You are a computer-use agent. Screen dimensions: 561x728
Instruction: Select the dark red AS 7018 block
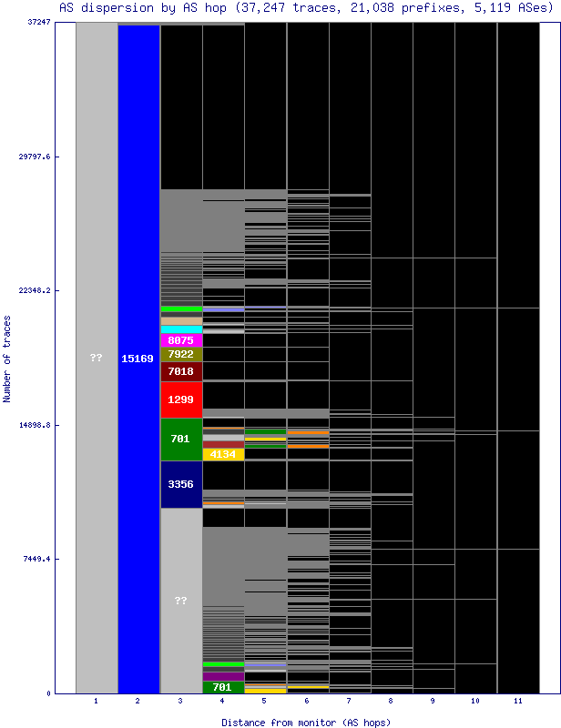tap(180, 371)
